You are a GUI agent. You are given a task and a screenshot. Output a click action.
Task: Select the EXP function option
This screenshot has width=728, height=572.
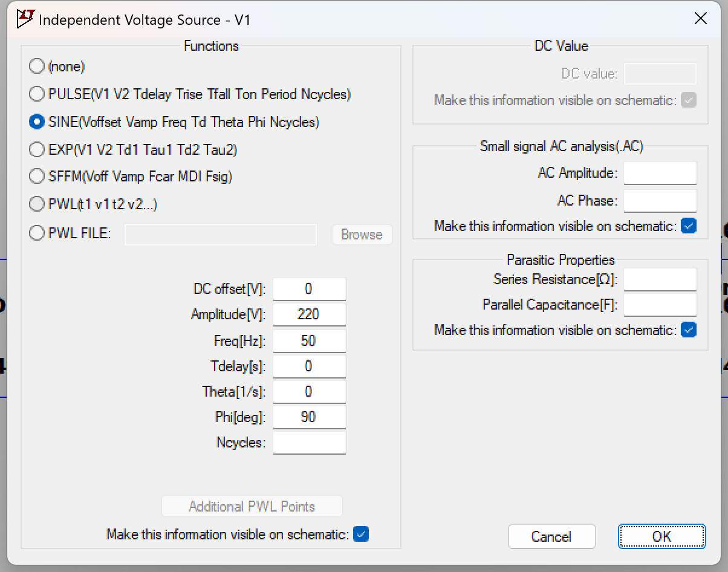(37, 149)
